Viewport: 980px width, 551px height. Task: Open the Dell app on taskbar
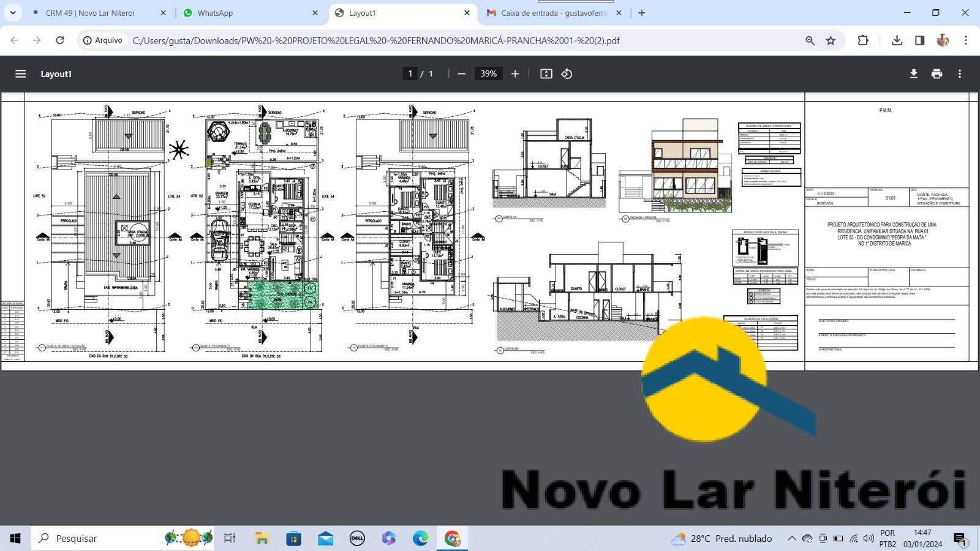click(357, 538)
